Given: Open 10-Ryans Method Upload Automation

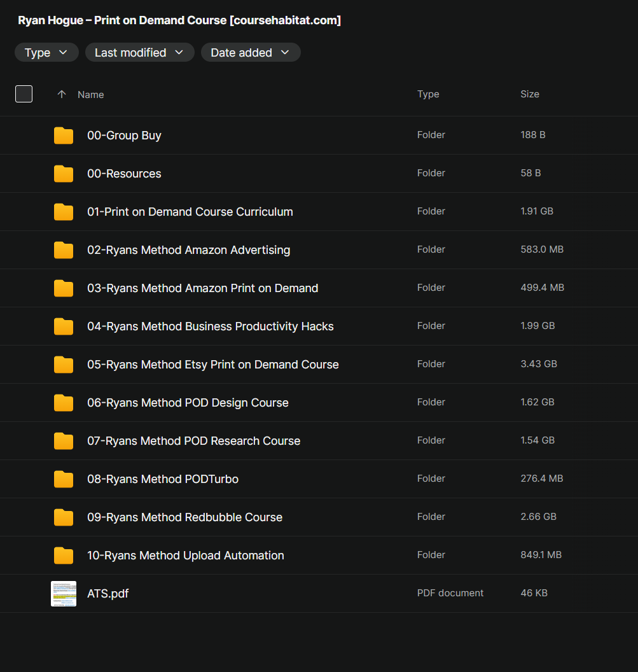Looking at the screenshot, I should [x=186, y=555].
